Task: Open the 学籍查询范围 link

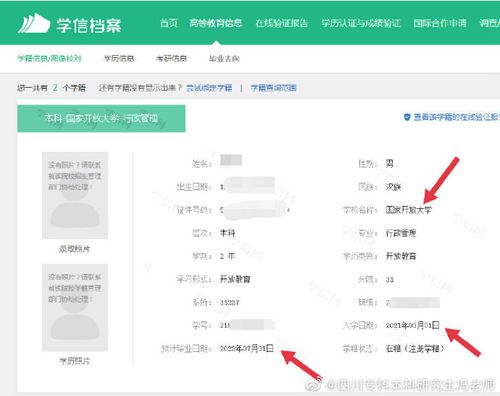Action: 273,88
